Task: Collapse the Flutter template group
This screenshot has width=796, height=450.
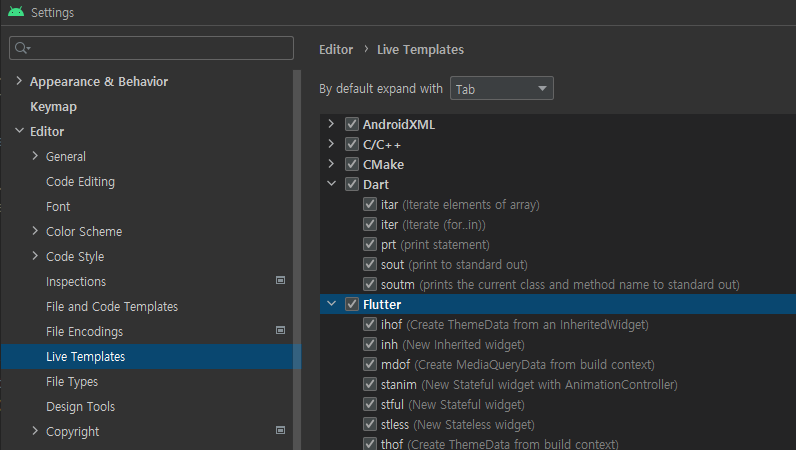Action: tap(331, 304)
